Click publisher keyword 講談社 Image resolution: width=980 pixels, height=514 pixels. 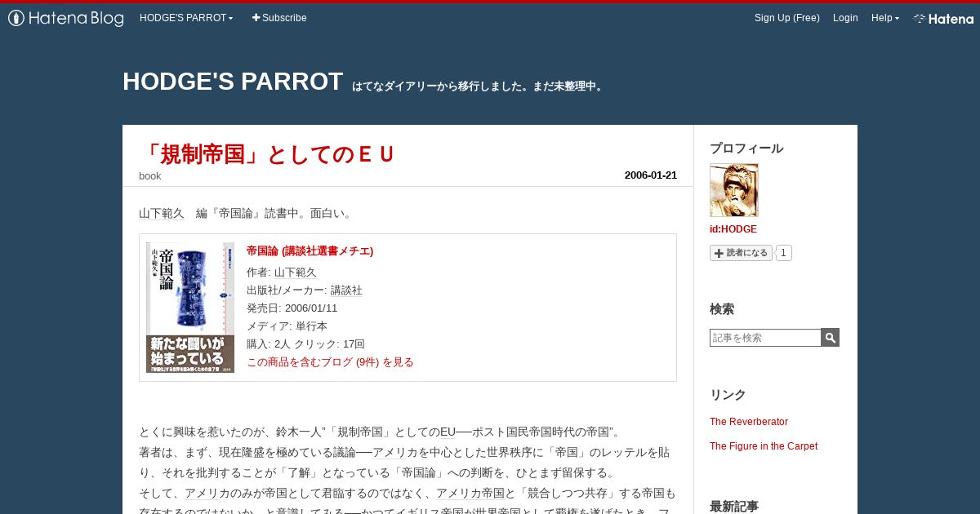[x=346, y=290]
